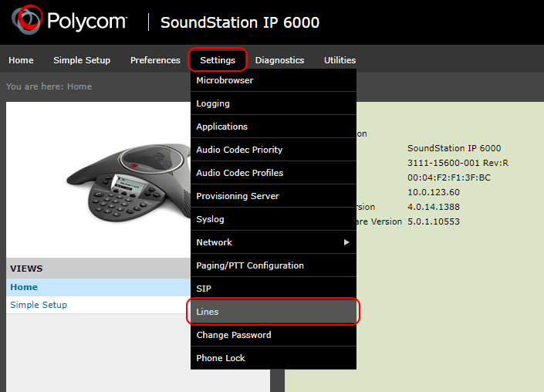The height and width of the screenshot is (392, 544).
Task: Click the Home link under VIEWS
Action: pyautogui.click(x=24, y=287)
